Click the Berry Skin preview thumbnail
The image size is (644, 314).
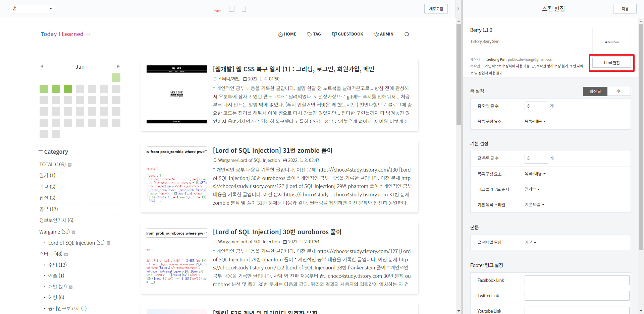click(611, 42)
